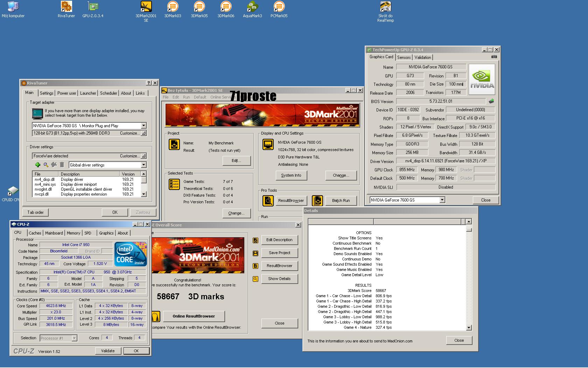This screenshot has width=588, height=368.
Task: Click the GPU-Z BIOS save chip icon
Action: click(x=491, y=101)
